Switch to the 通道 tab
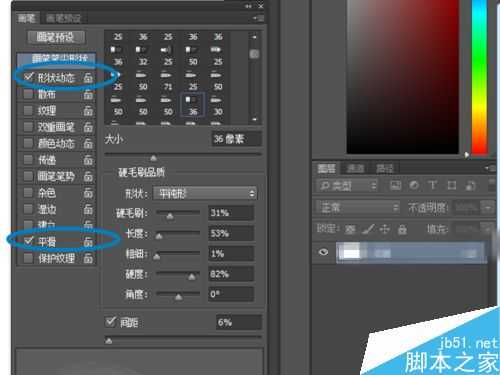This screenshot has height=375, width=500. click(x=355, y=169)
